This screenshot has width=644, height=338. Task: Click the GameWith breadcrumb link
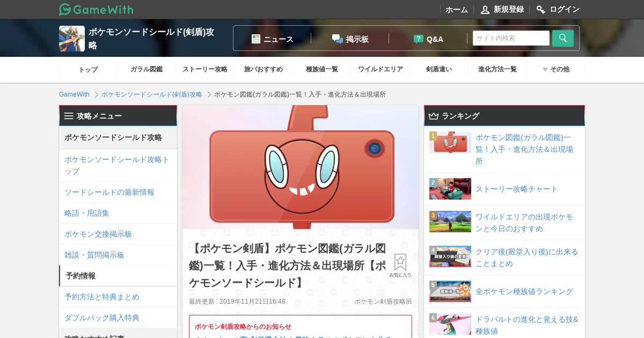[74, 94]
